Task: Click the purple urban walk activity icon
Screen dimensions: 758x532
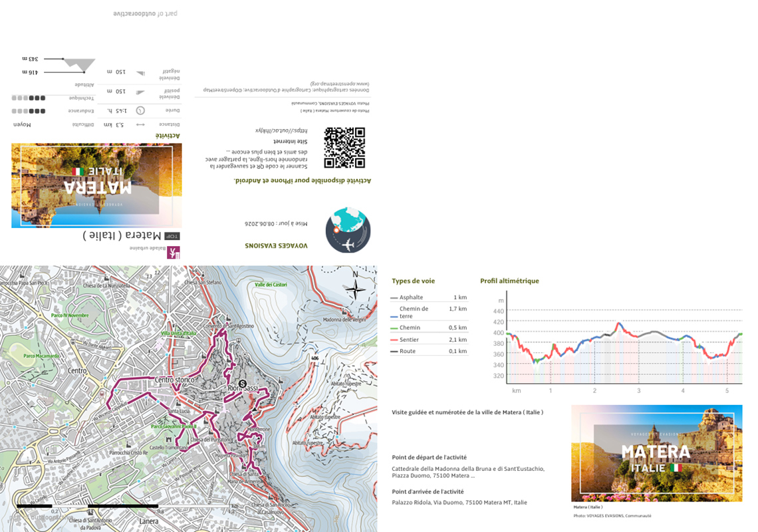Action: pyautogui.click(x=174, y=252)
